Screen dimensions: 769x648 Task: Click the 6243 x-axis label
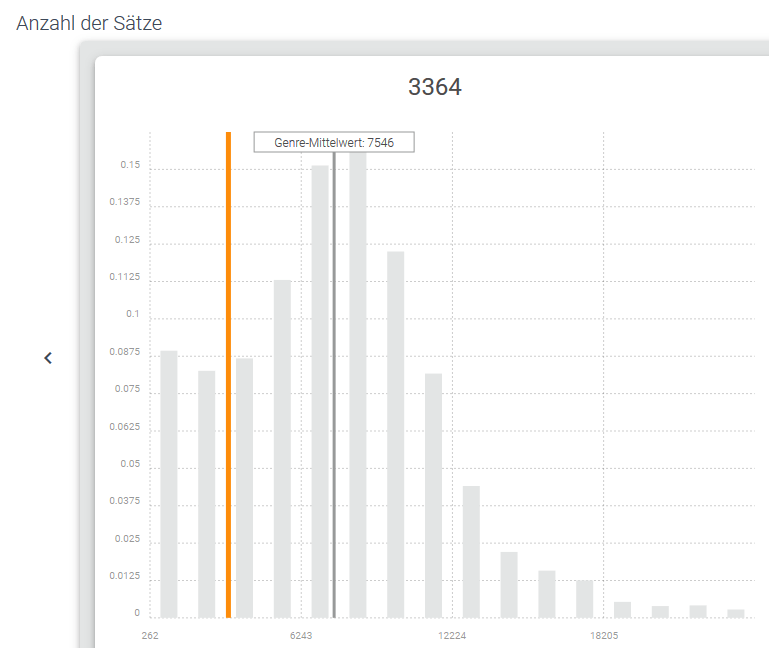click(x=301, y=636)
